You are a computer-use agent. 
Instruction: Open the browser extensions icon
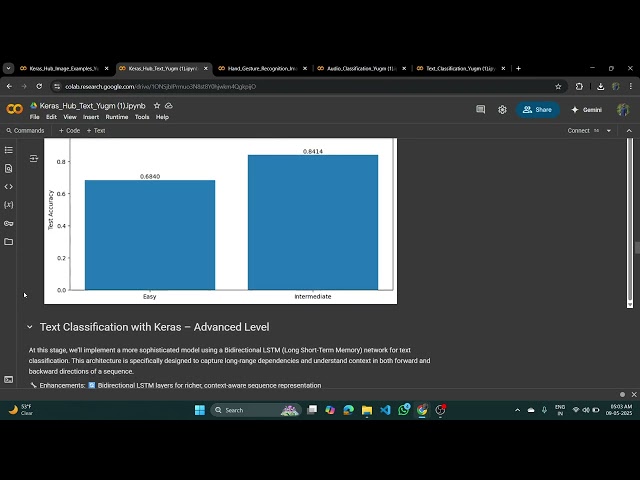tap(579, 87)
